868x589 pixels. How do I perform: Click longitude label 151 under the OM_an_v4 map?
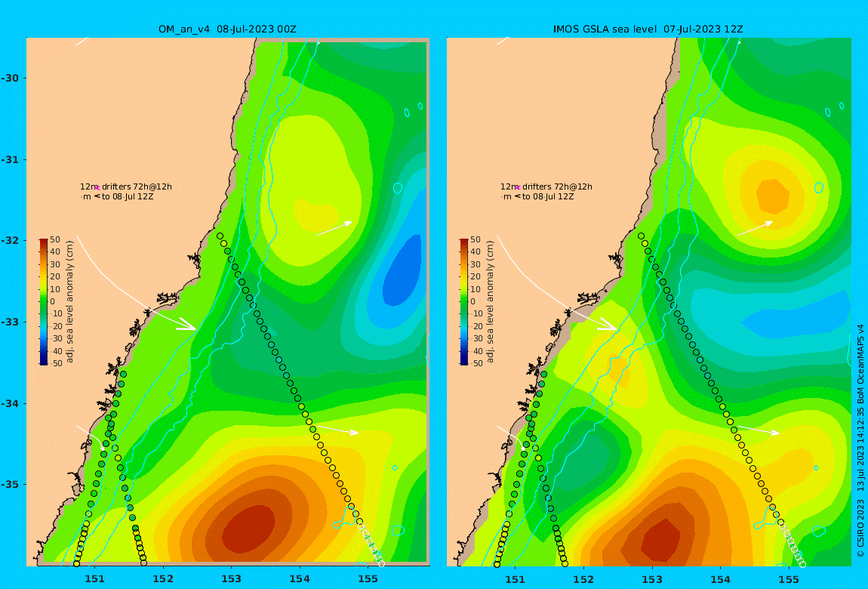(x=94, y=579)
